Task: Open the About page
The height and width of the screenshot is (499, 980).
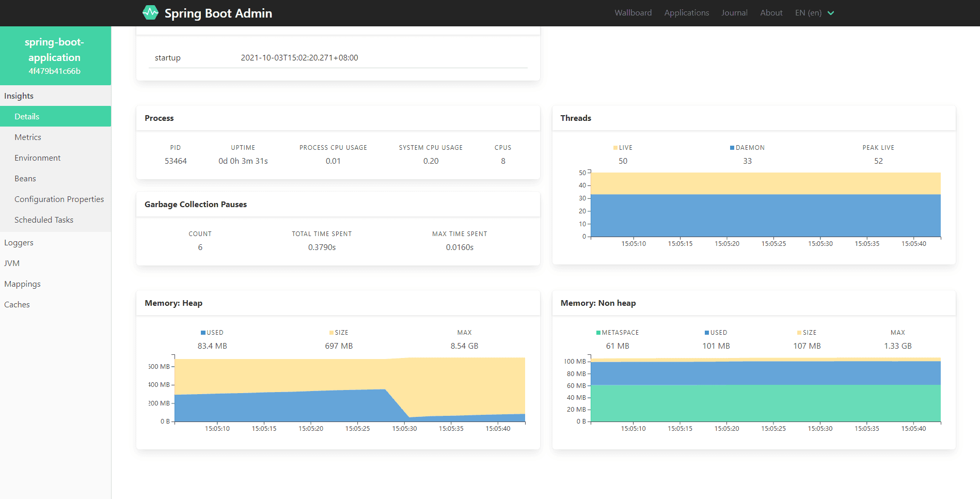Action: (x=771, y=13)
